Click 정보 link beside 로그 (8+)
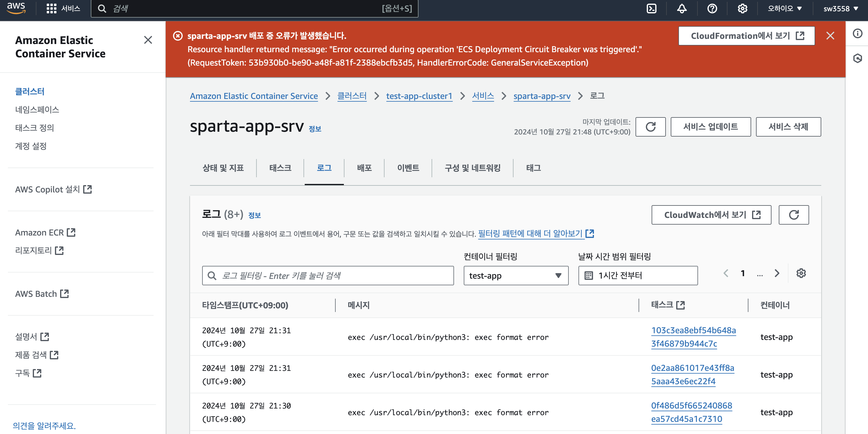Image resolution: width=868 pixels, height=434 pixels. (x=254, y=215)
